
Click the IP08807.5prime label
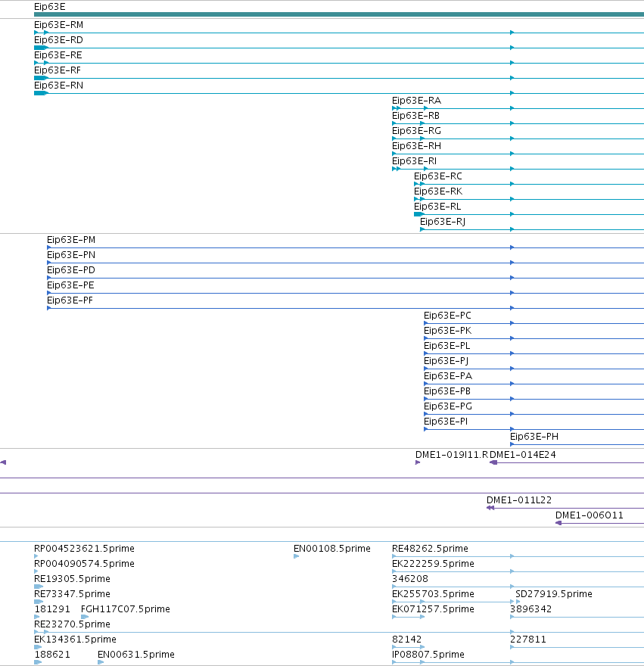point(428,655)
